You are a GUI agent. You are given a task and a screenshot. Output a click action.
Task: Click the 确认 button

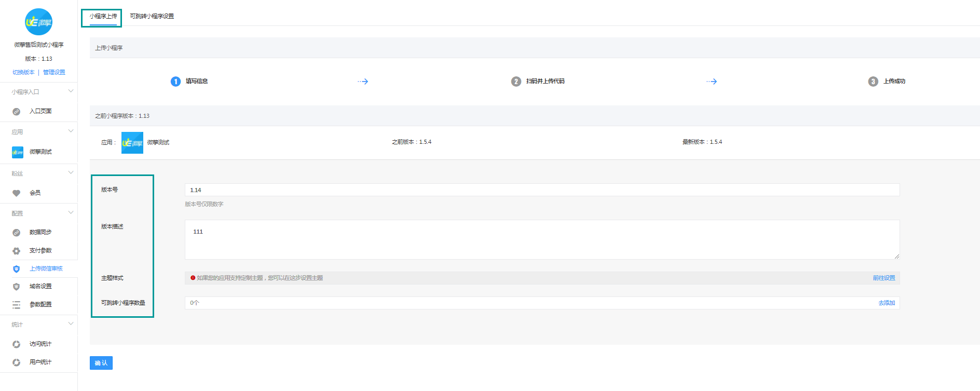[101, 363]
